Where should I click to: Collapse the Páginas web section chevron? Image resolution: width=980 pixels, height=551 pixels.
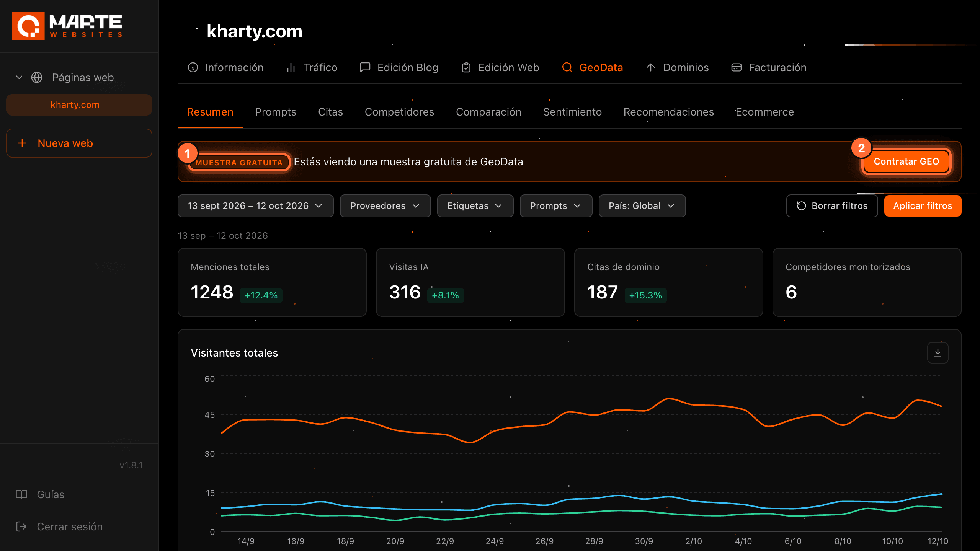(x=19, y=77)
